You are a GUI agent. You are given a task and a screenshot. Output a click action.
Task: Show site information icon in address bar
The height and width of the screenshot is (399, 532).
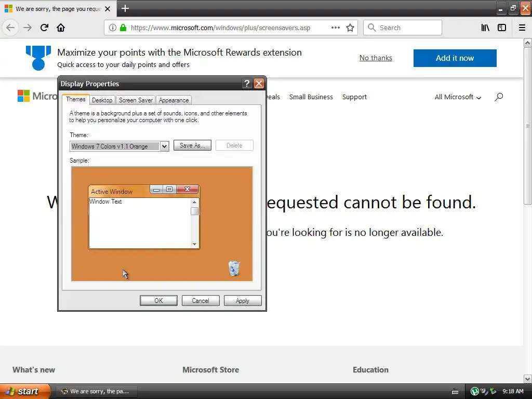point(113,28)
